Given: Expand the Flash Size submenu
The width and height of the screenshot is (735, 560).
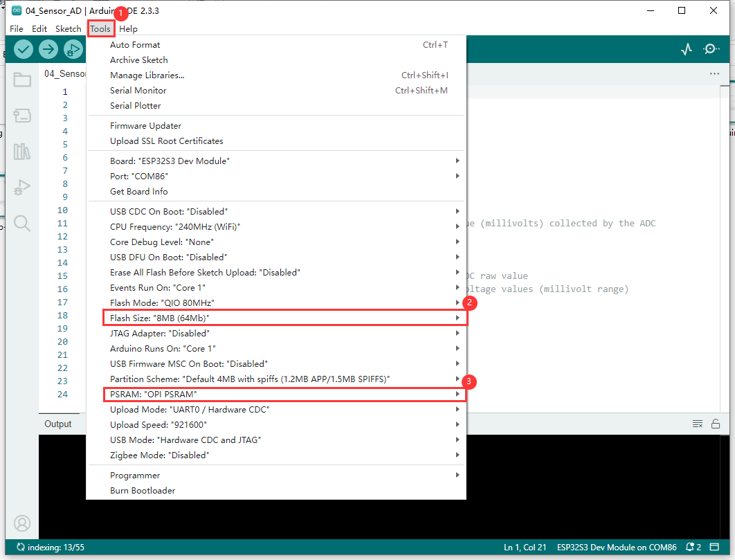Looking at the screenshot, I should 277,318.
